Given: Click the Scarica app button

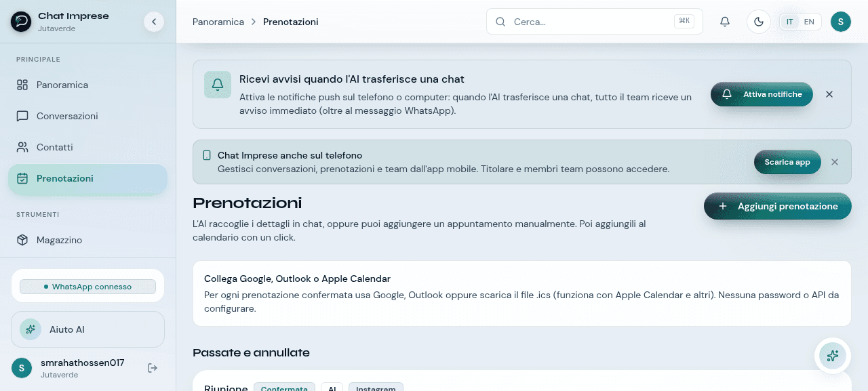Looking at the screenshot, I should tap(787, 162).
